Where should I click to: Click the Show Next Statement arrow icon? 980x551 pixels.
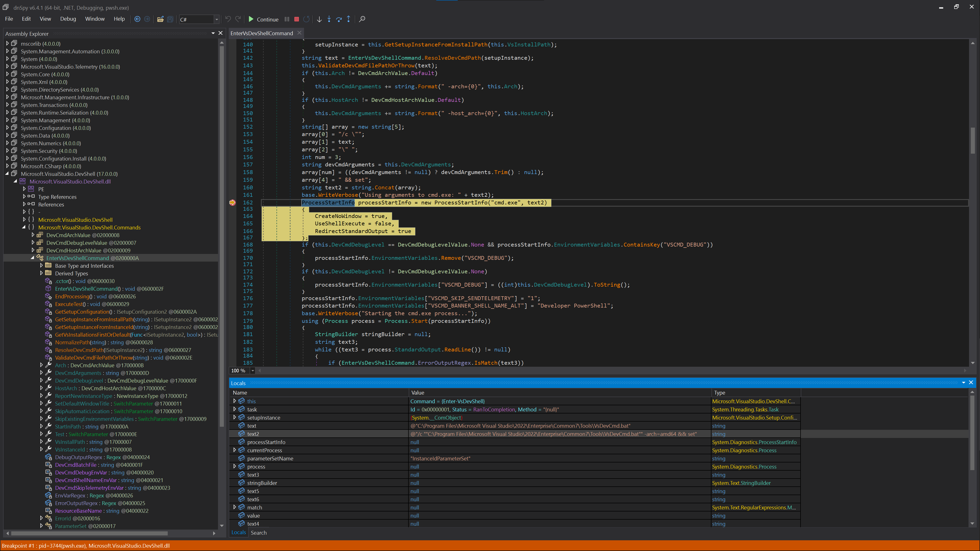[319, 19]
